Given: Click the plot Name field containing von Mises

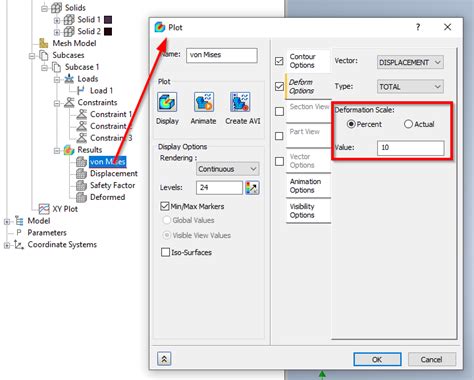Looking at the screenshot, I should tap(222, 55).
